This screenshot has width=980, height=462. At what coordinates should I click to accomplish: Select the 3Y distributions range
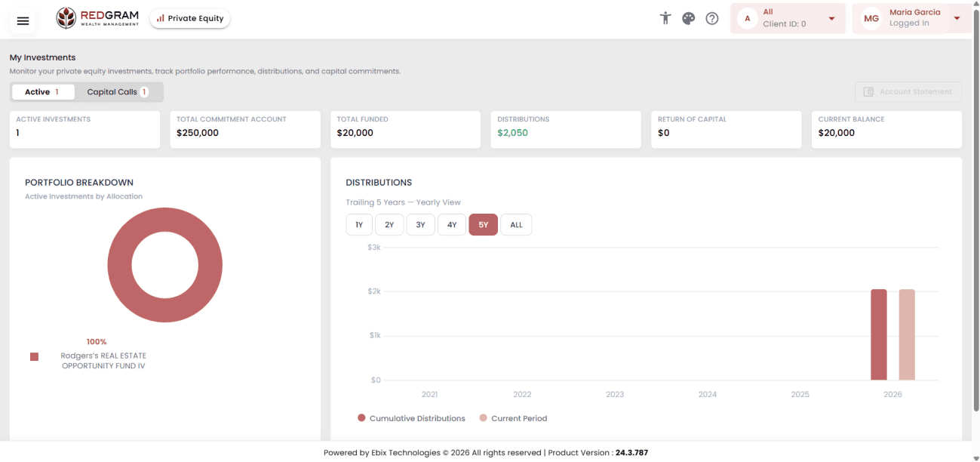420,225
